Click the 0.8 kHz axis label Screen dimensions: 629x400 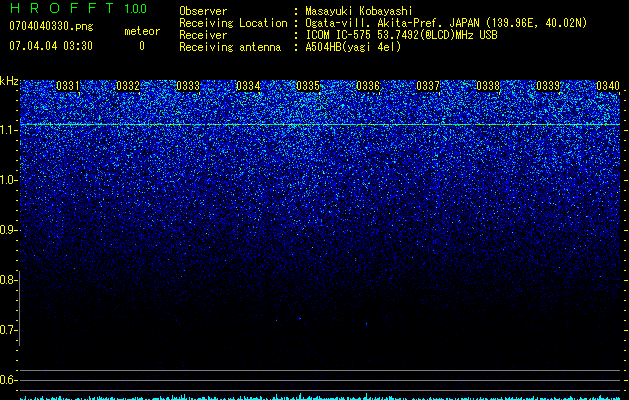click(x=8, y=280)
